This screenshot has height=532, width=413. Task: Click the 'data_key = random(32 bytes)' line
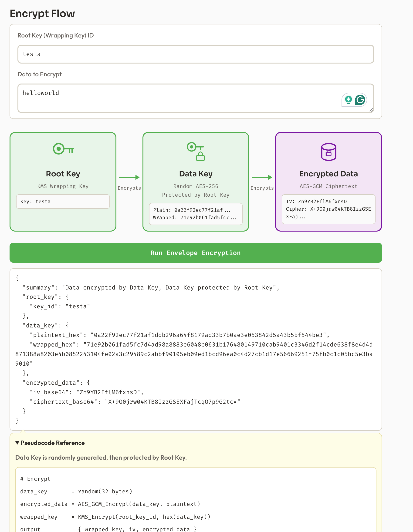point(76,492)
